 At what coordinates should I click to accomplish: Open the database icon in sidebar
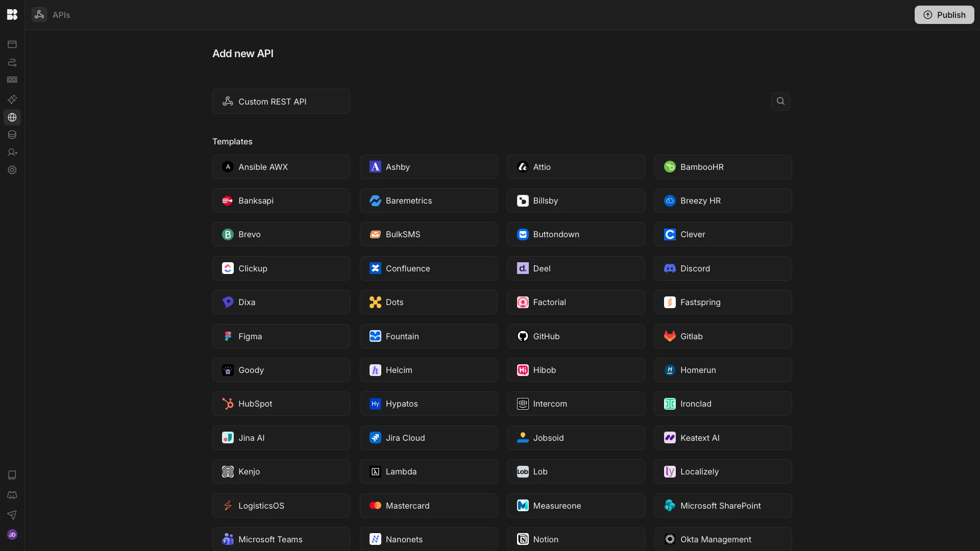click(x=12, y=135)
